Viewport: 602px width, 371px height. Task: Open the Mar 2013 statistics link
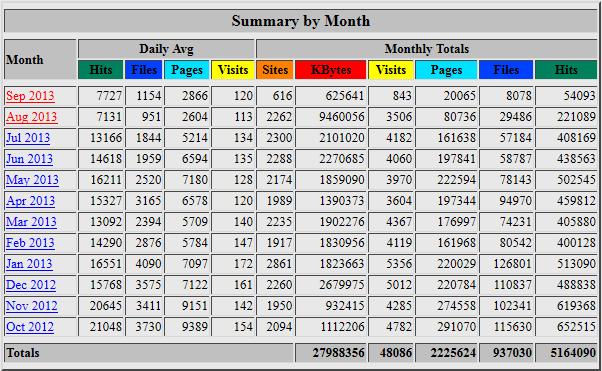31,222
